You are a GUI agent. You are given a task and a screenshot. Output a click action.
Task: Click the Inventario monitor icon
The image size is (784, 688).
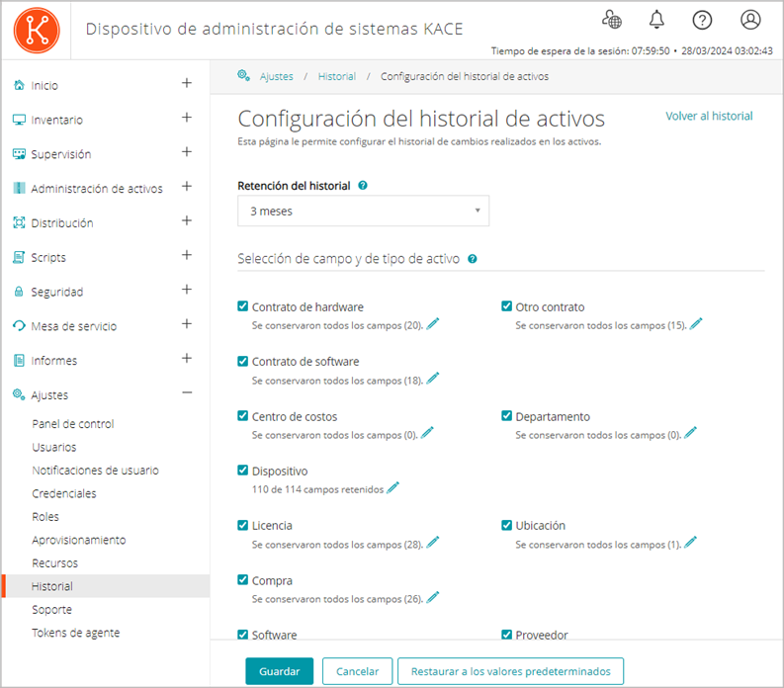19,120
